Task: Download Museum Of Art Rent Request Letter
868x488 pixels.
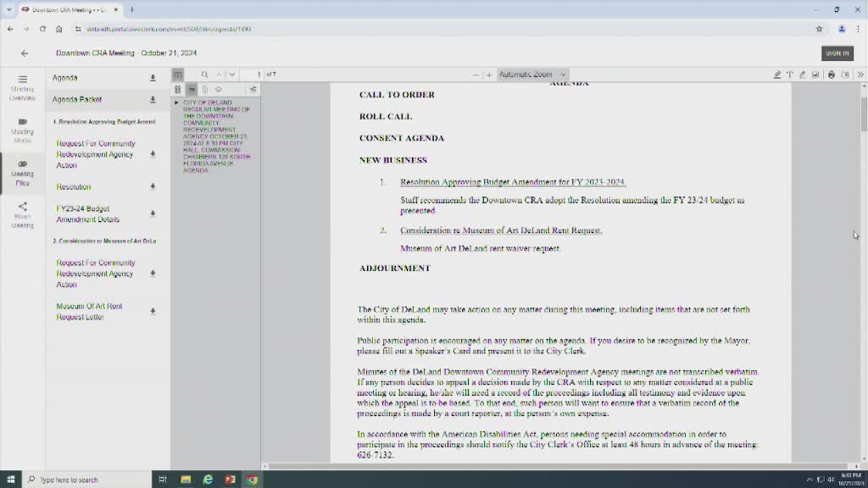Action: pos(153,312)
